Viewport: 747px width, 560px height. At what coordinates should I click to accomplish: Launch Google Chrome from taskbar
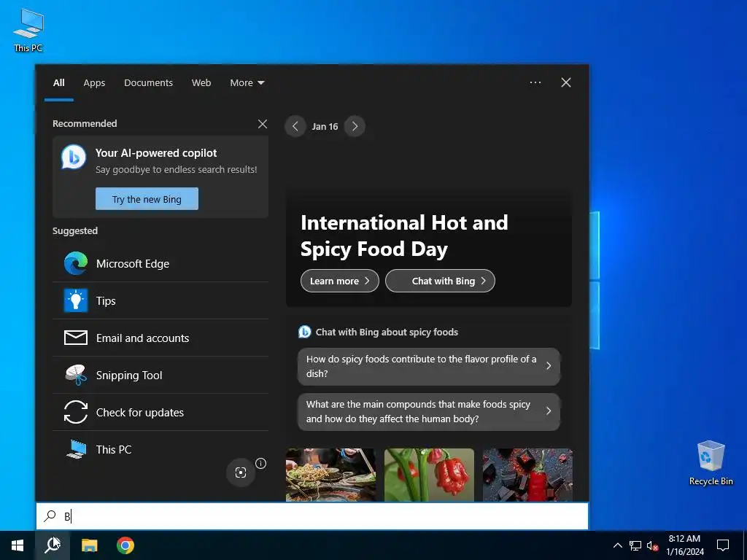(x=125, y=545)
